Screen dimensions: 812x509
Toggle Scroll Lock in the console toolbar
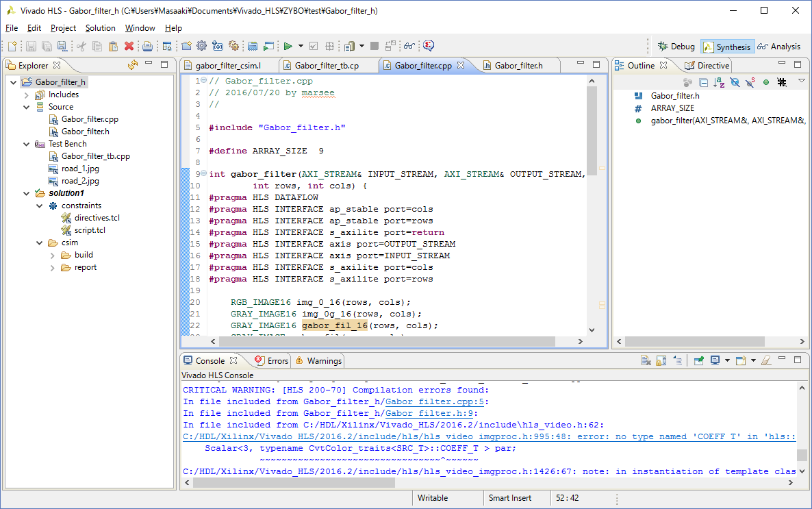click(661, 360)
